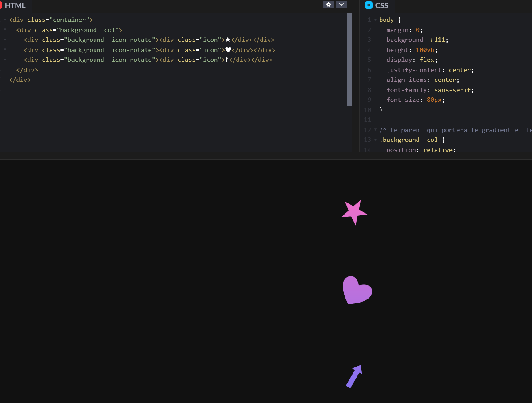Viewport: 532px width, 403px height.
Task: Click the heart glyph in HTML code
Action: tap(228, 50)
